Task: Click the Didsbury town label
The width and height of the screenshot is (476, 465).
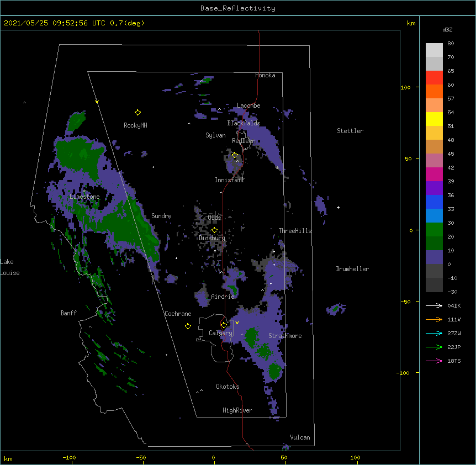Action: click(x=212, y=238)
